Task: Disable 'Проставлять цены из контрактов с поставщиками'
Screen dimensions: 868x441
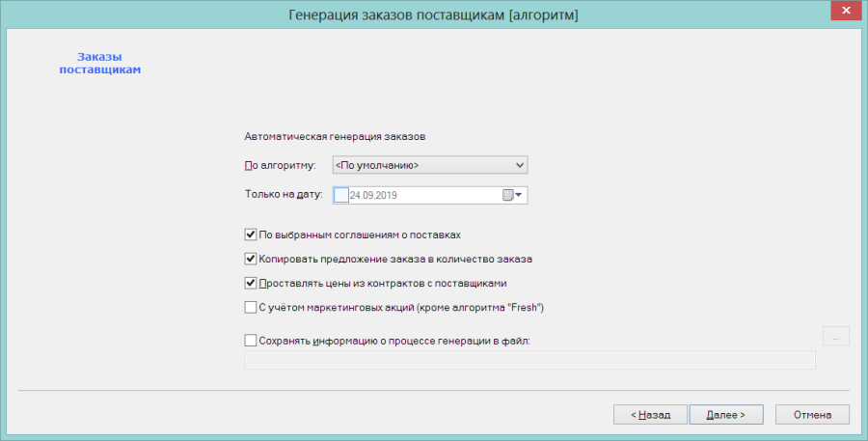Action: [x=250, y=283]
